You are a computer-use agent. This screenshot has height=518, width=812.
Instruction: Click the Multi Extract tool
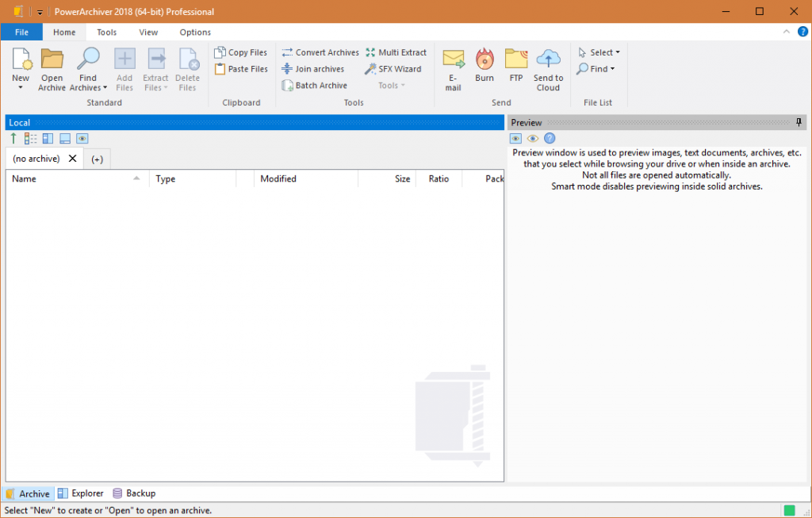[x=396, y=52]
